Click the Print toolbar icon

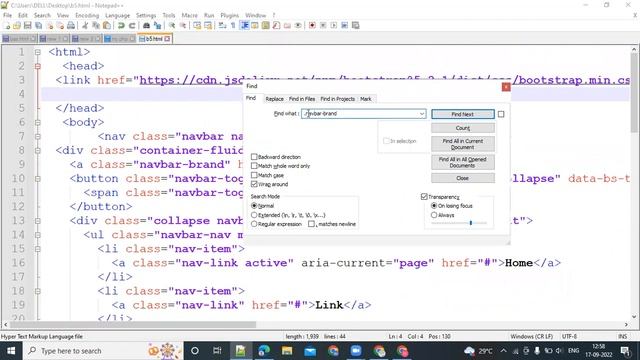71,25
